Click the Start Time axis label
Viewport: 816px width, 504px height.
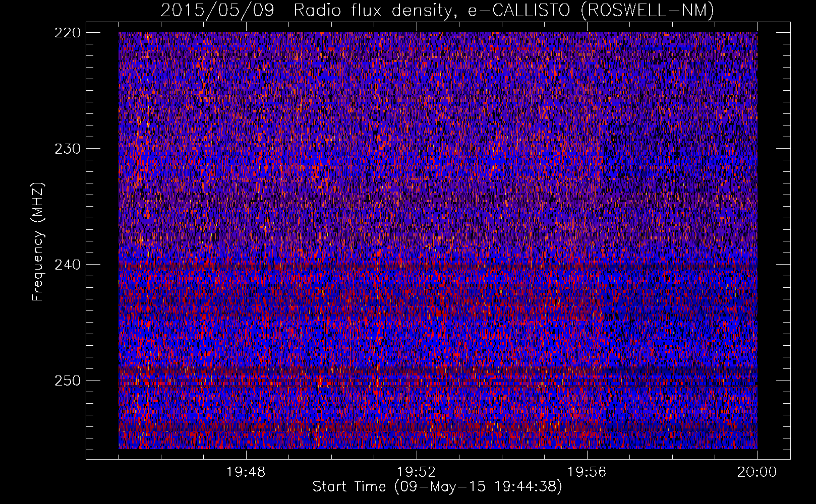coord(437,487)
